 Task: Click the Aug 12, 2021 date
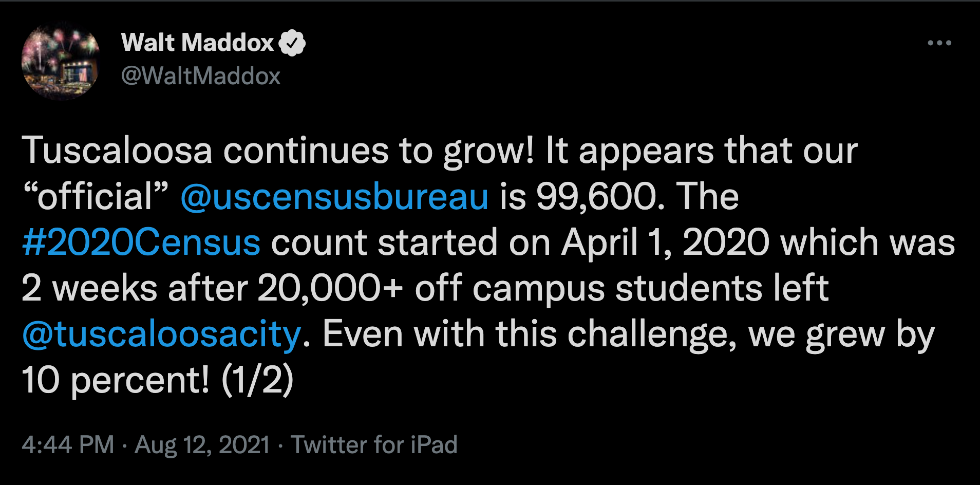(x=202, y=444)
